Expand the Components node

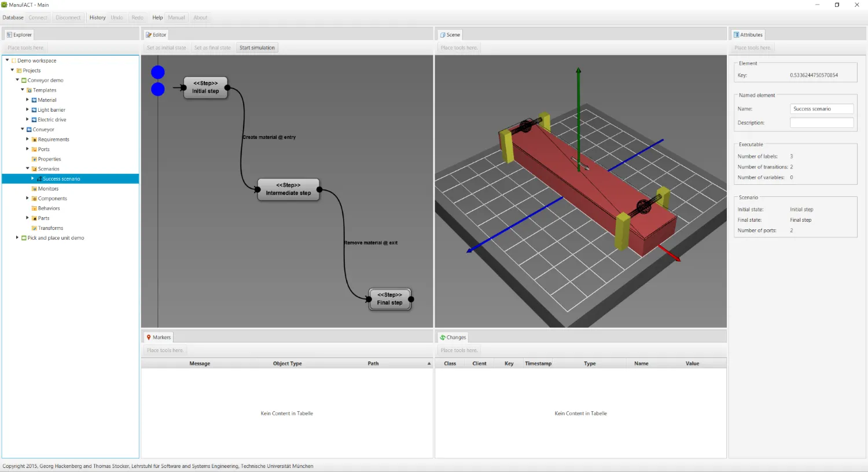coord(27,198)
